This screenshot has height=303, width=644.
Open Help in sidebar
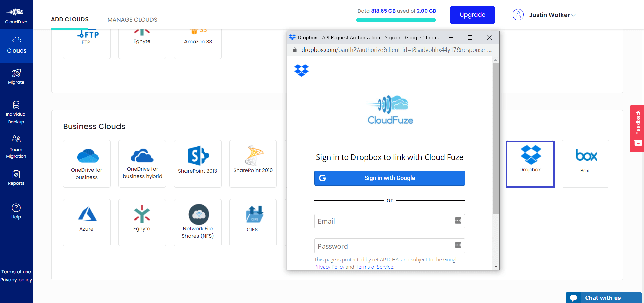click(16, 212)
